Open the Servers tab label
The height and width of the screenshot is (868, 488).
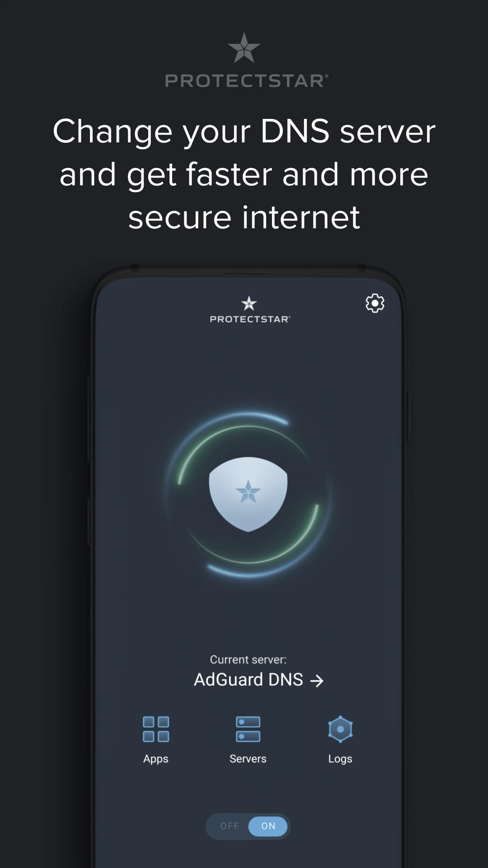pos(248,759)
